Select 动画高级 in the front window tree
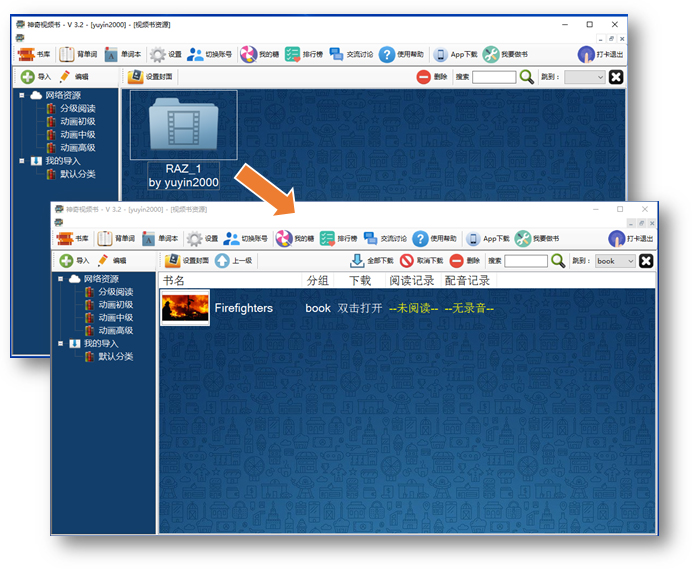This screenshot has height=569, width=692. pyautogui.click(x=115, y=330)
